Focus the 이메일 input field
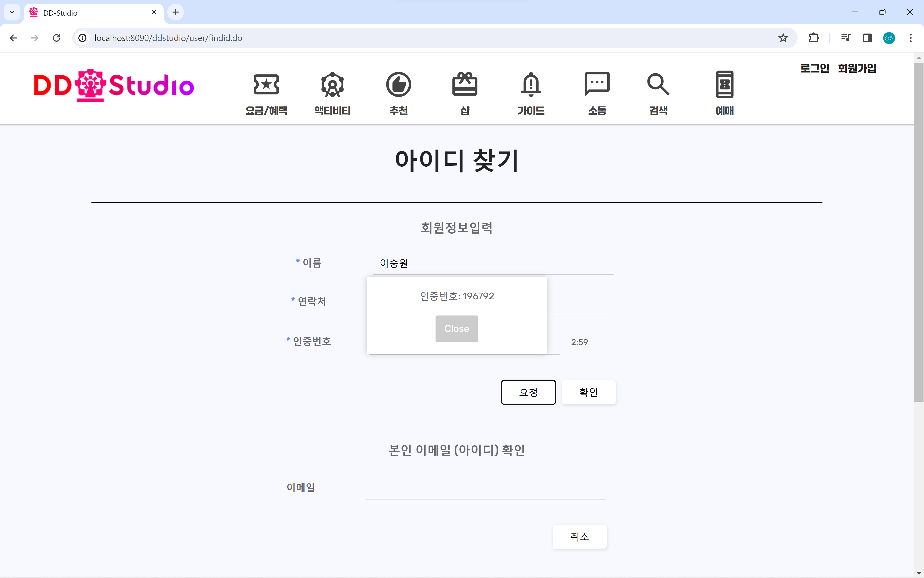Image resolution: width=924 pixels, height=578 pixels. pos(486,488)
